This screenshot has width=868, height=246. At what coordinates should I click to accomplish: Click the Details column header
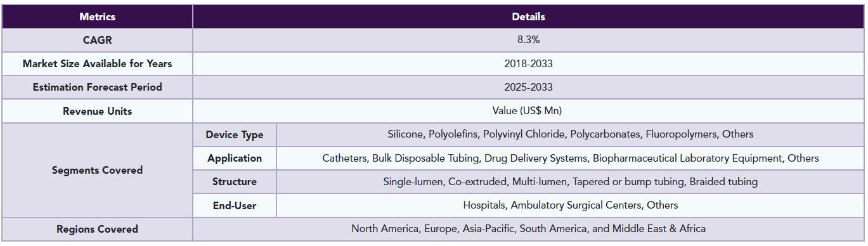pos(528,17)
